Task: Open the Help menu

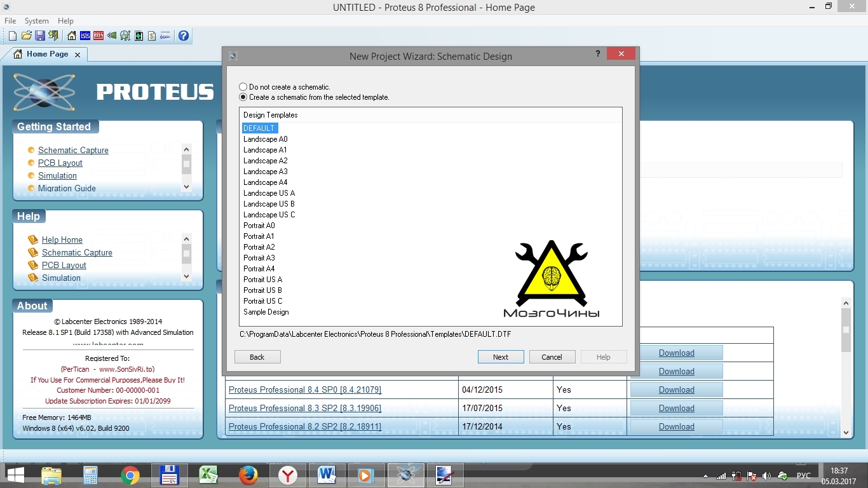Action: click(65, 21)
